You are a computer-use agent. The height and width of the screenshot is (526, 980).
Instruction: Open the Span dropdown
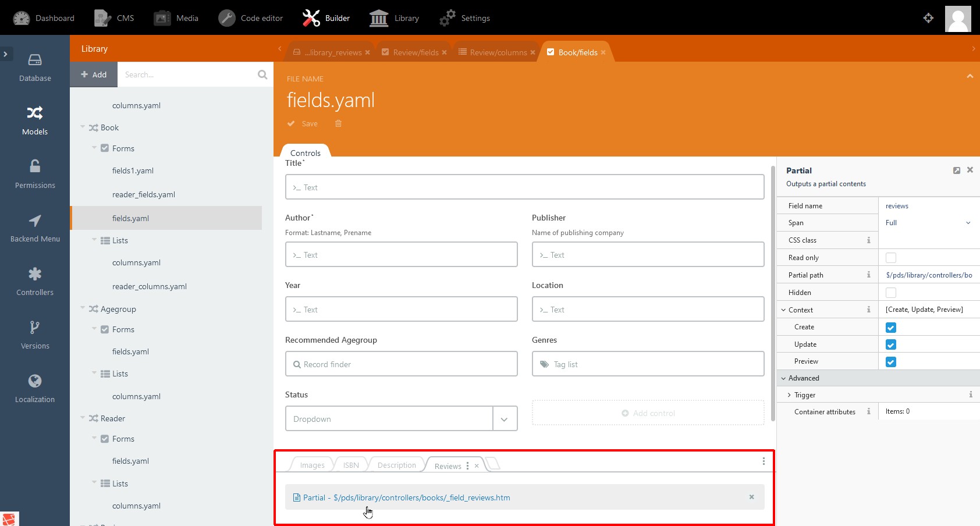(x=928, y=223)
